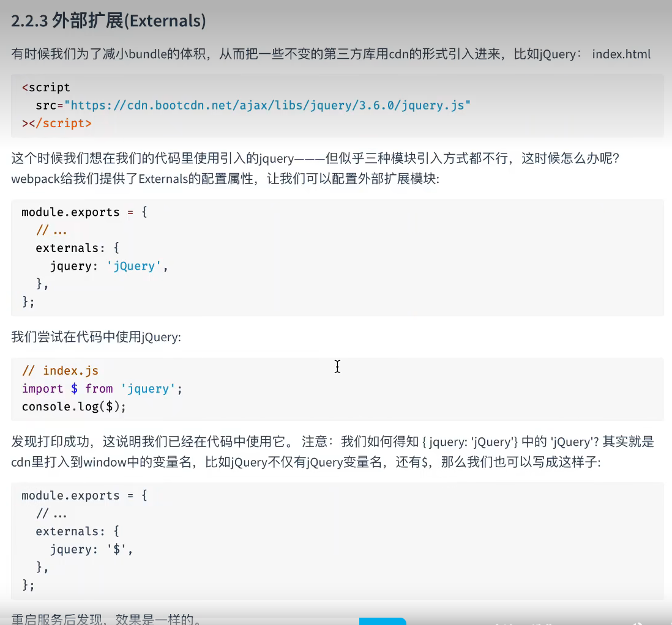The height and width of the screenshot is (625, 672).
Task: Click the code line jquery: '$',
Action: click(x=92, y=549)
